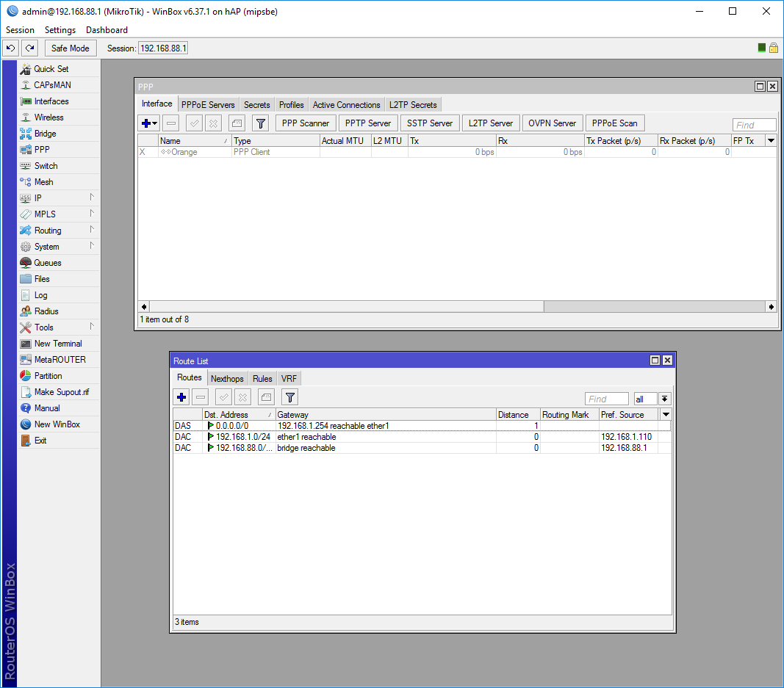
Task: Open New Terminal from the sidebar
Action: coord(57,344)
